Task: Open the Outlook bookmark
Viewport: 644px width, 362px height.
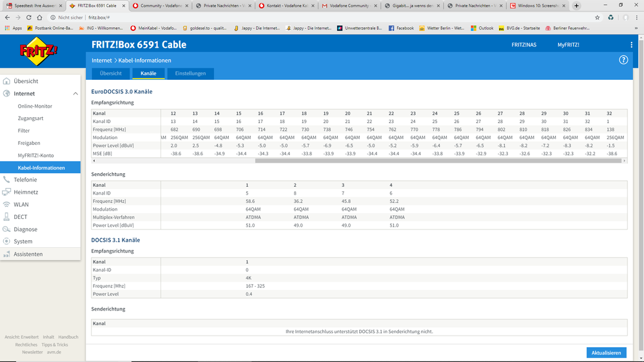Action: tap(482, 28)
